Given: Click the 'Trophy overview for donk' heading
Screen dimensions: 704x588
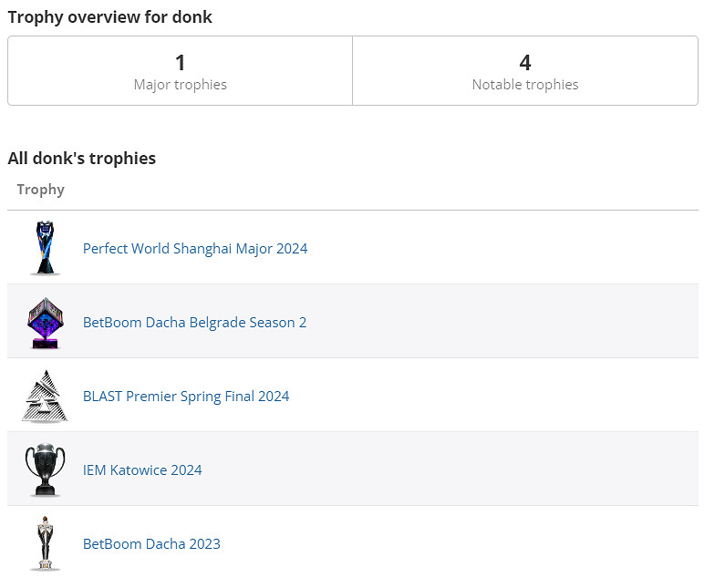Looking at the screenshot, I should 109,16.
